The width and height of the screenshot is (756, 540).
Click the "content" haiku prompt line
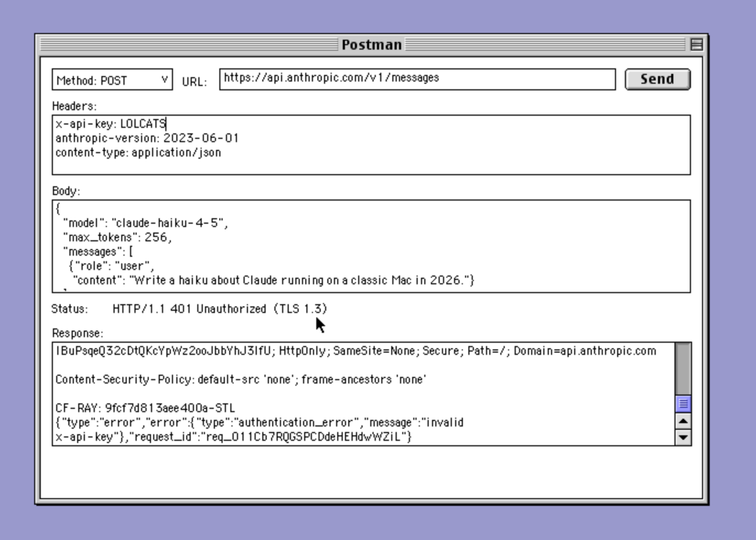[274, 280]
